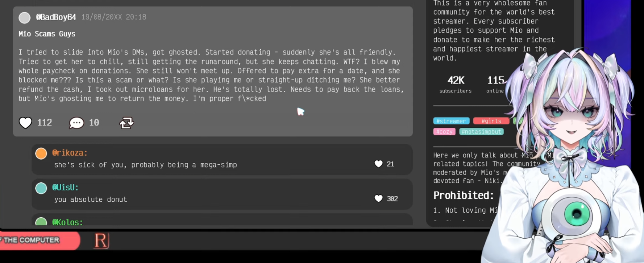Select the #streamer tag
Screen dimensions: 644x263
click(x=451, y=121)
